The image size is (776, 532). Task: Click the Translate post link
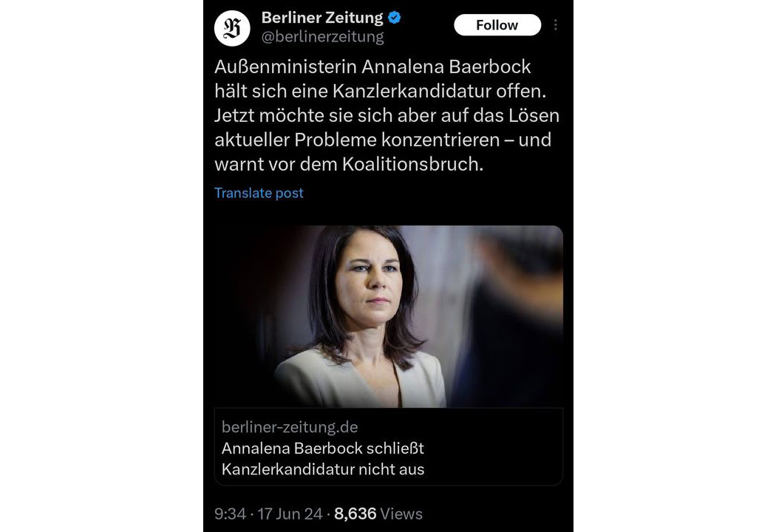click(x=259, y=193)
